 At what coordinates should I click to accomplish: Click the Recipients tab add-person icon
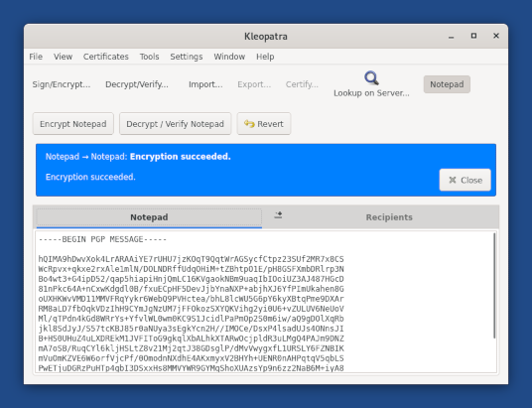click(278, 215)
